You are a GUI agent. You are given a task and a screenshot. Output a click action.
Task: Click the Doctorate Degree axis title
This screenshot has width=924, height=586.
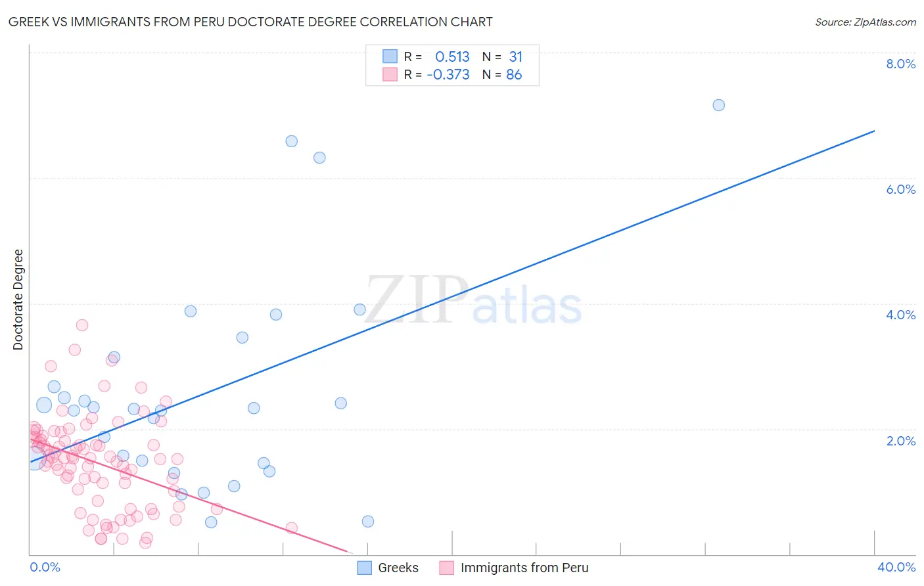pos(18,300)
